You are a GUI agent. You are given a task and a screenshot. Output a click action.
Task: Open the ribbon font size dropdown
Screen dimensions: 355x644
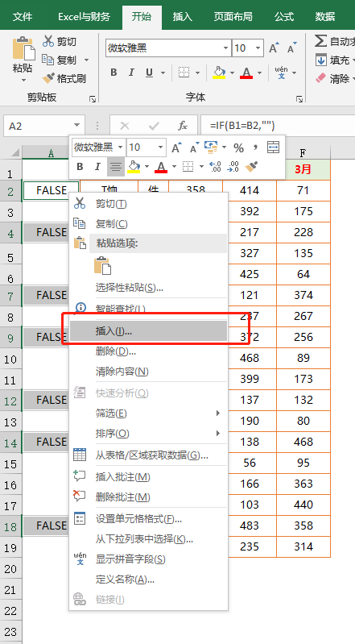pos(258,48)
